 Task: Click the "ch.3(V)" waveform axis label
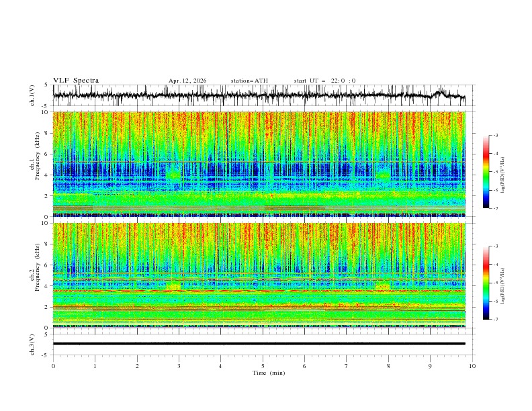point(32,345)
